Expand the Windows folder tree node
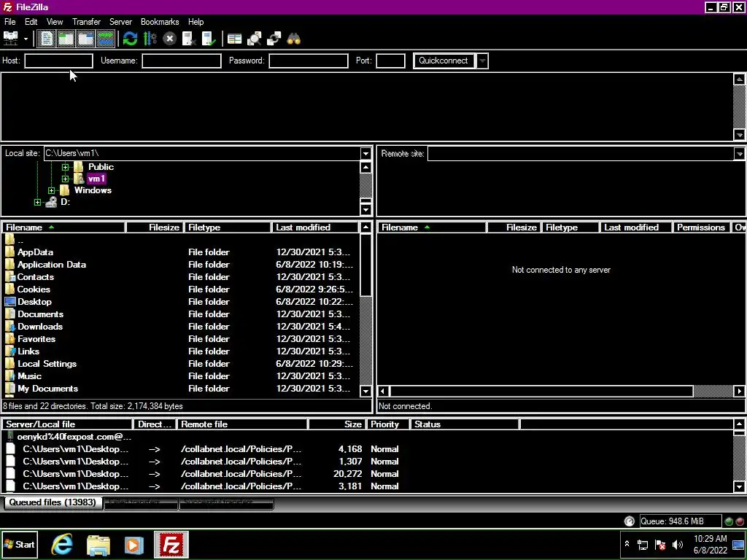This screenshot has height=560, width=747. tap(52, 190)
